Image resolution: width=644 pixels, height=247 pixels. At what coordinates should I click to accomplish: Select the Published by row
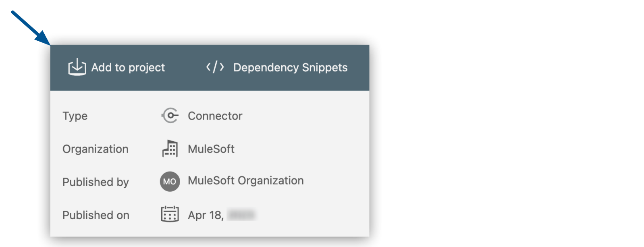click(x=96, y=182)
